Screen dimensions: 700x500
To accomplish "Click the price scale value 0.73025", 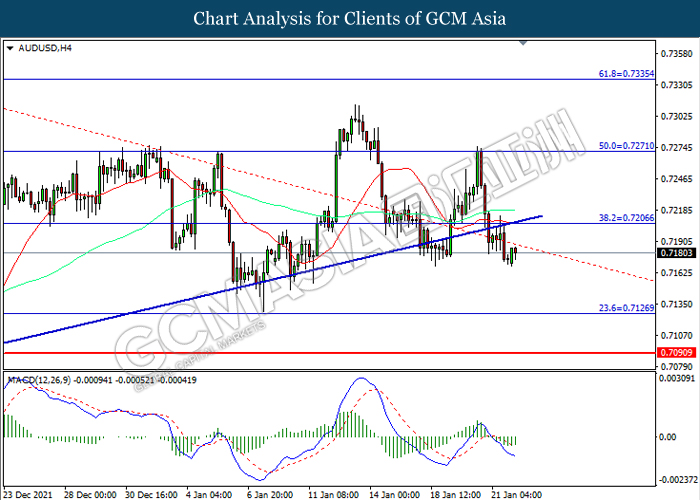I will [x=676, y=117].
